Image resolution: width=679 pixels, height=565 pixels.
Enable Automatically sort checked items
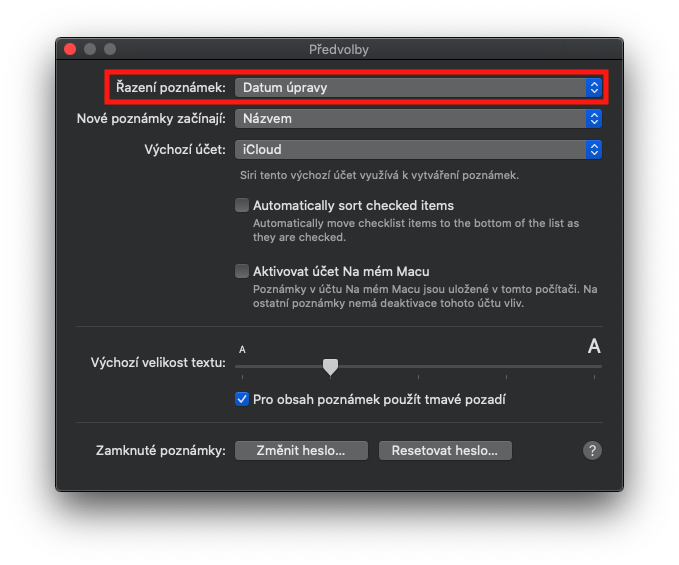[242, 205]
